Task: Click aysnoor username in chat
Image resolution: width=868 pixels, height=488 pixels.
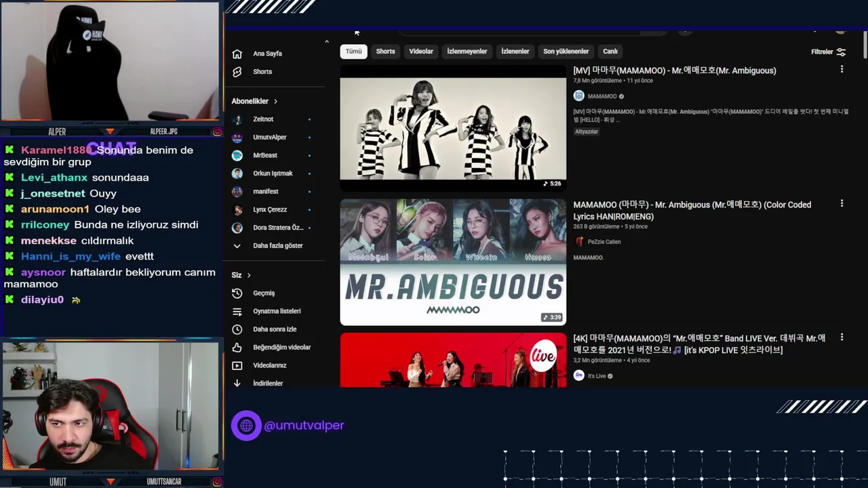Action: pyautogui.click(x=43, y=272)
